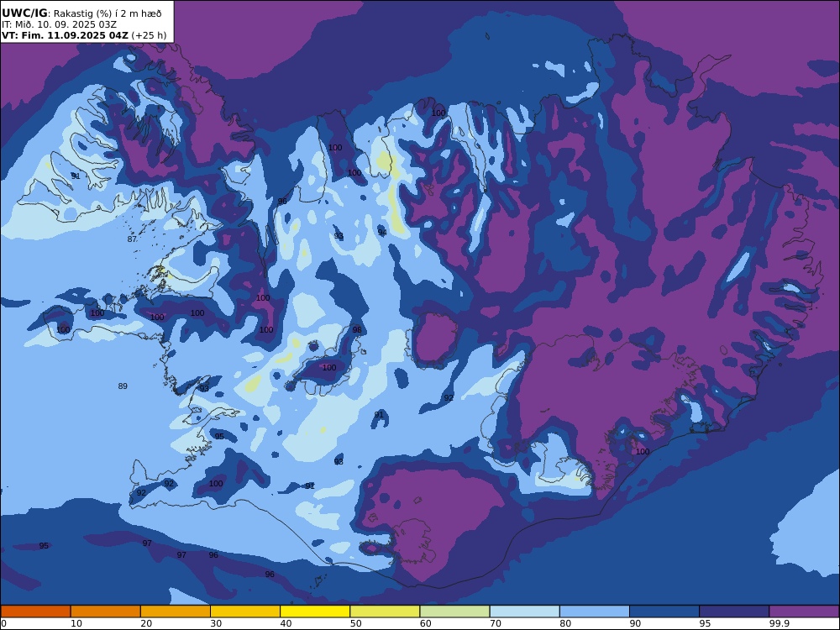Click the legend tick label '20'

tap(146, 623)
